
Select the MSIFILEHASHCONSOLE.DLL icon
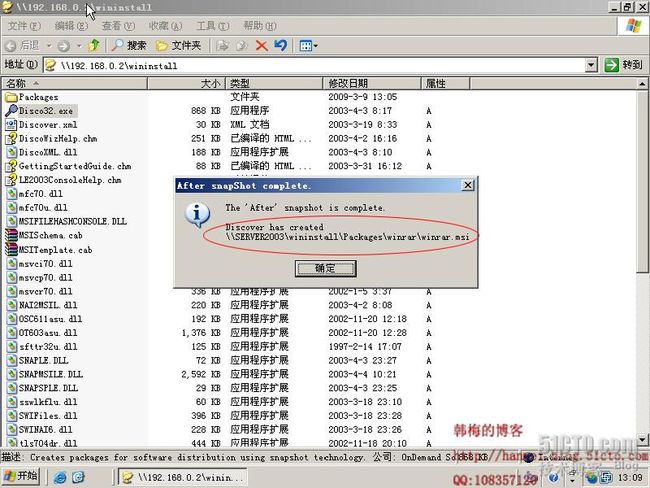coord(11,221)
